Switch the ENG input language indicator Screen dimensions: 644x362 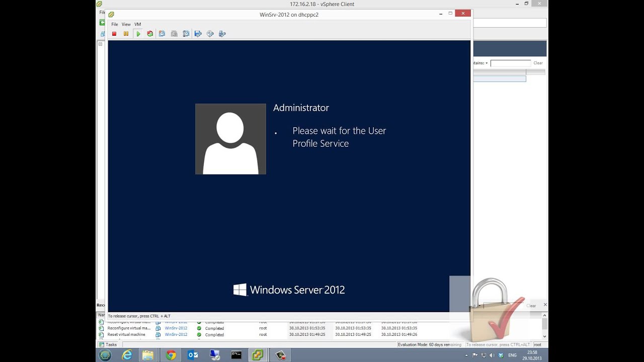click(x=512, y=355)
